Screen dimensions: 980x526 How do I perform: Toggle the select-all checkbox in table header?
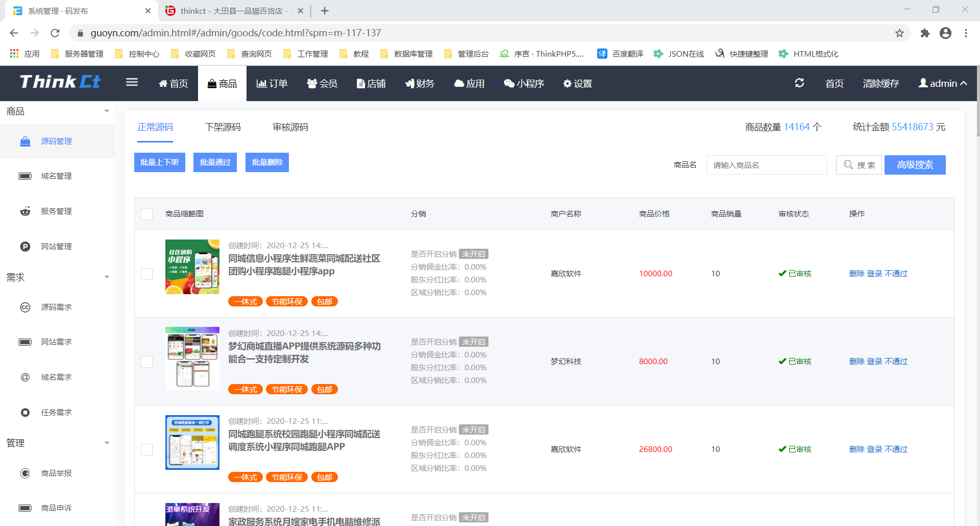coord(147,214)
